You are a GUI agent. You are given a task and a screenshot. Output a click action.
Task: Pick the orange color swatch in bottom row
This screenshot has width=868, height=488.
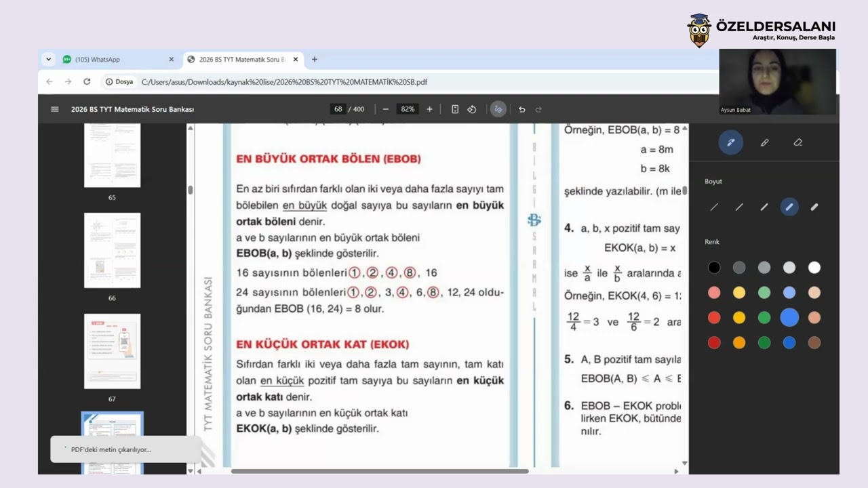739,343
